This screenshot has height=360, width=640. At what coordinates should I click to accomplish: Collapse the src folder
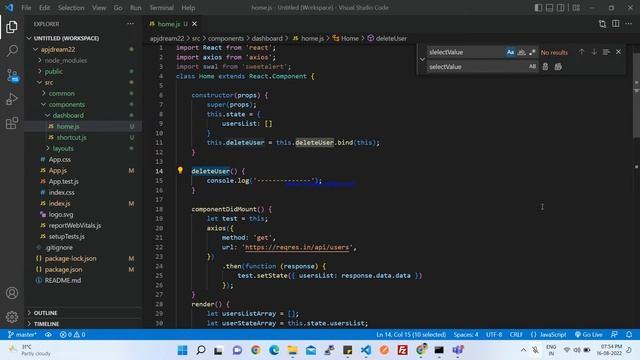tap(40, 82)
